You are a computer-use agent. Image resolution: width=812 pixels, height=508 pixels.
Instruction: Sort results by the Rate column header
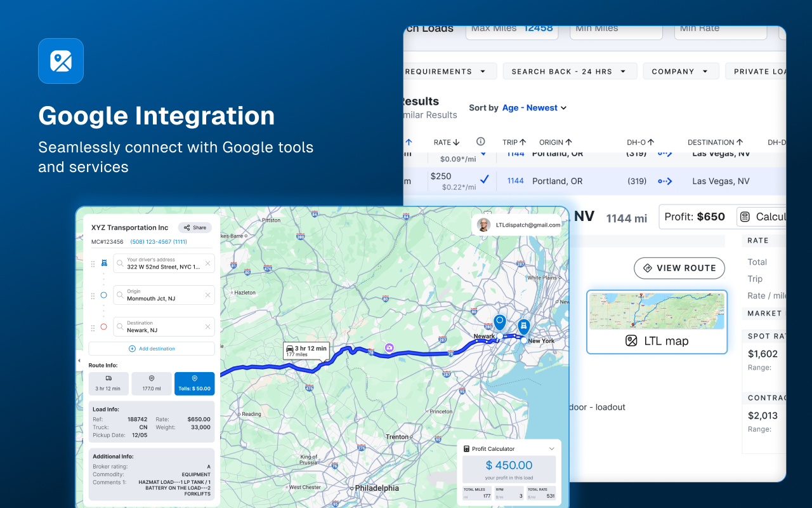447,142
